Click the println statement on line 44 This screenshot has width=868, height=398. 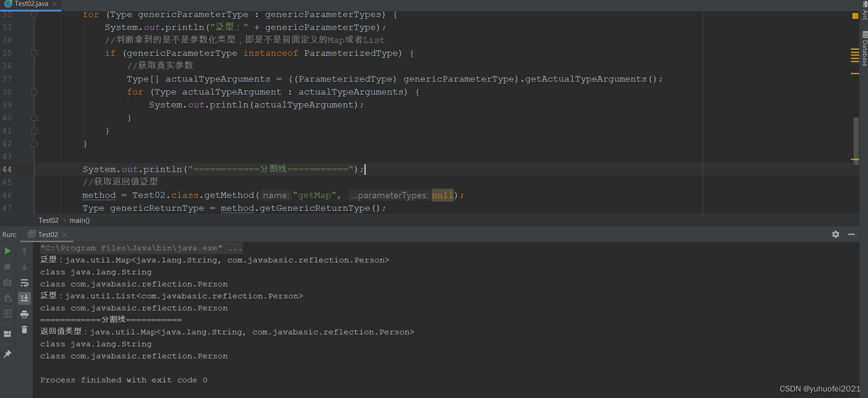(x=223, y=169)
